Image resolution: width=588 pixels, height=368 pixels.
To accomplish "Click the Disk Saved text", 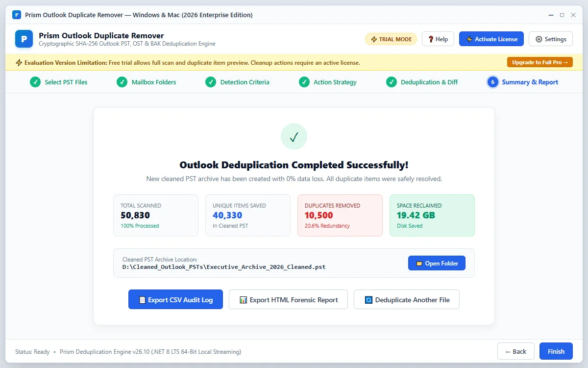I will point(410,226).
